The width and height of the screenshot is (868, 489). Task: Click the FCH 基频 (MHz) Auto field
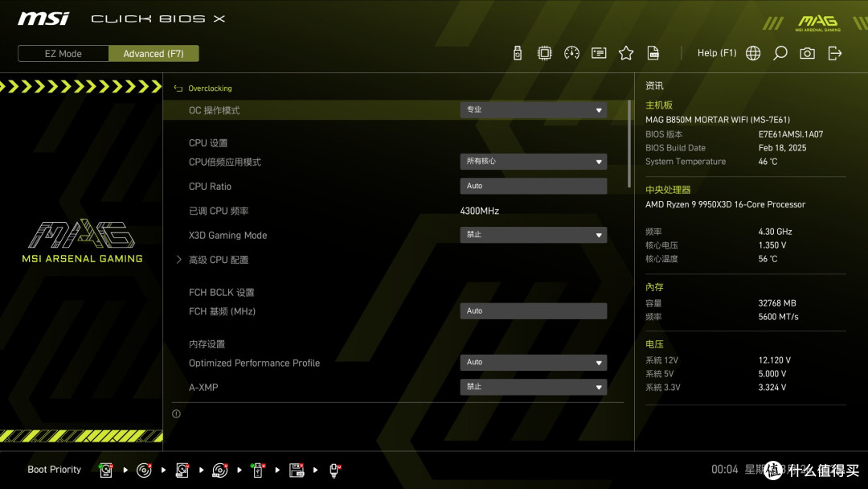coord(533,310)
